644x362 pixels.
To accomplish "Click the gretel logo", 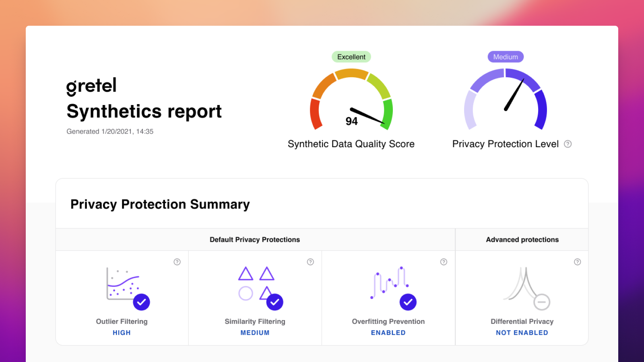I will (91, 86).
